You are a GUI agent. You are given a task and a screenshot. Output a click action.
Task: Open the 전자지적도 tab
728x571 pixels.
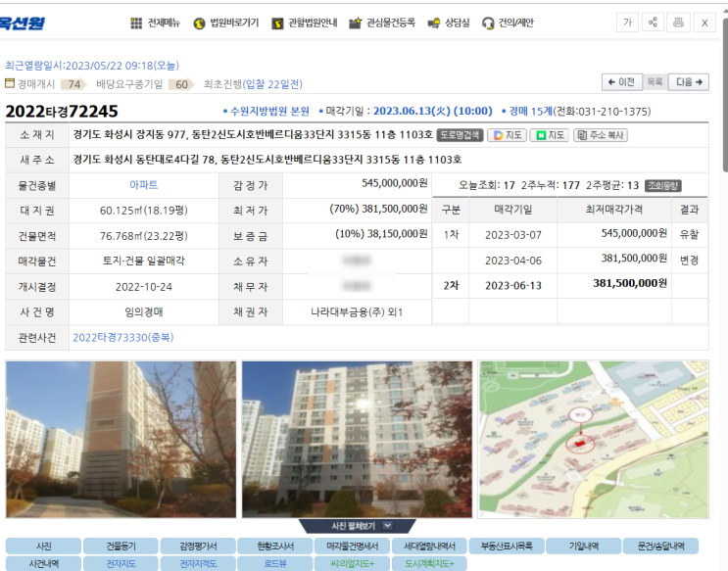pyautogui.click(x=198, y=563)
